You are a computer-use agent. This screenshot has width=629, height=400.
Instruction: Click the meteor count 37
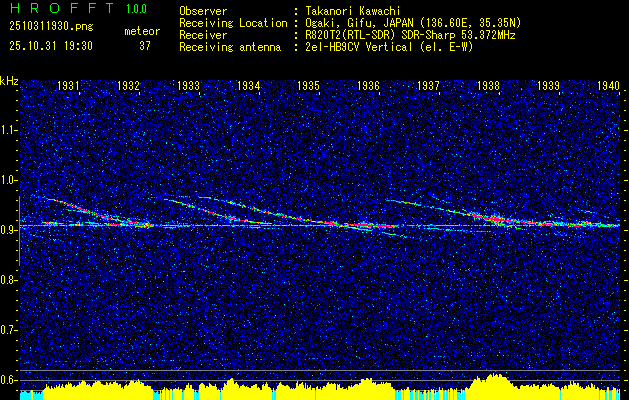[x=145, y=46]
